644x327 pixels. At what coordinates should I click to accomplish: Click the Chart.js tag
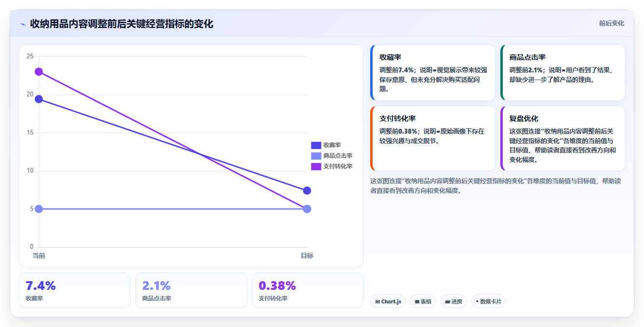click(388, 301)
